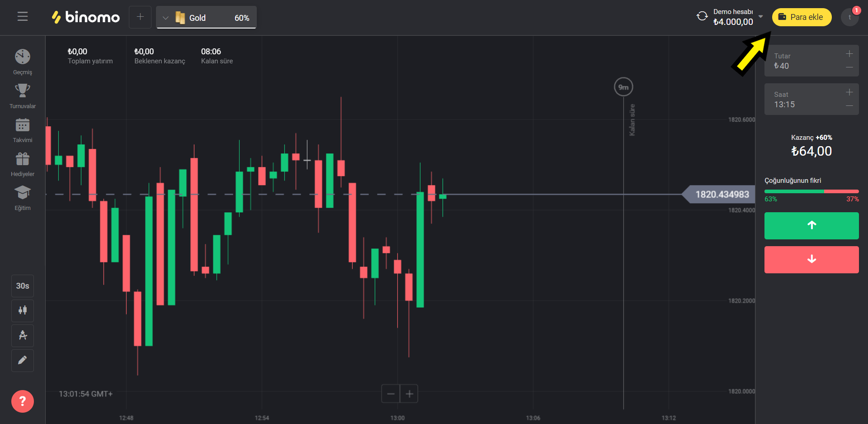
Task: Expand the Demo hesabı account dropdown
Action: [761, 17]
